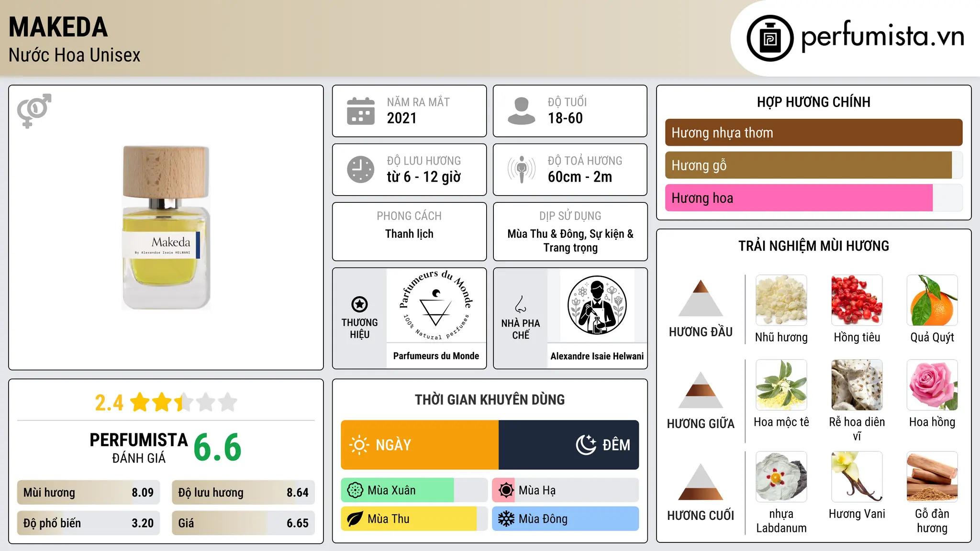Click the Parfumeurs du Monde brand name
This screenshot has height=551, width=980.
(x=436, y=356)
